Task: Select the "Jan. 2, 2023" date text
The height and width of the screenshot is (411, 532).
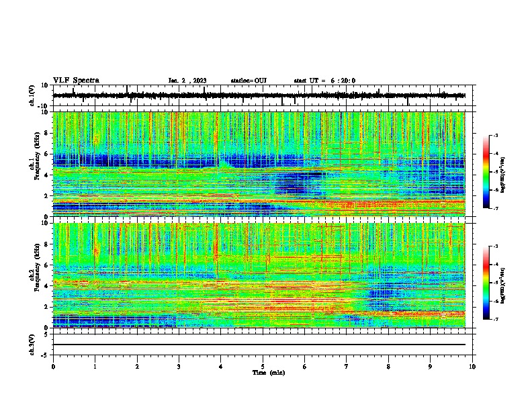Action: coord(187,81)
